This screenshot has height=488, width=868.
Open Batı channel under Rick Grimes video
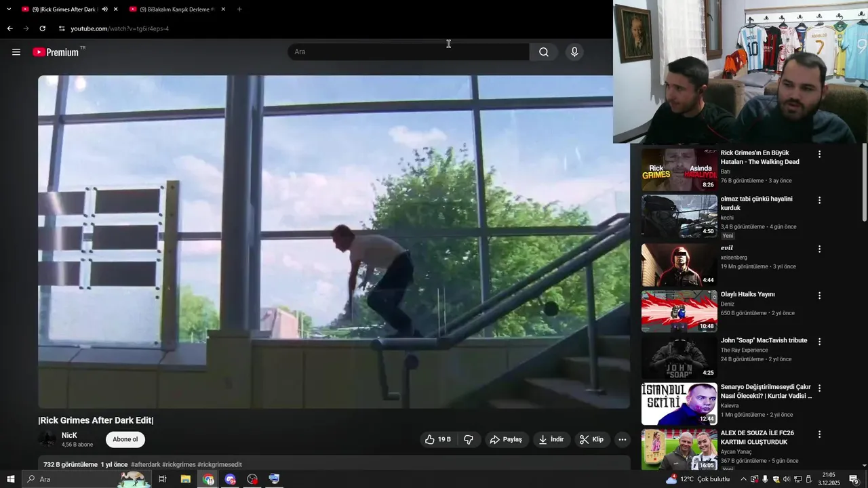(726, 171)
